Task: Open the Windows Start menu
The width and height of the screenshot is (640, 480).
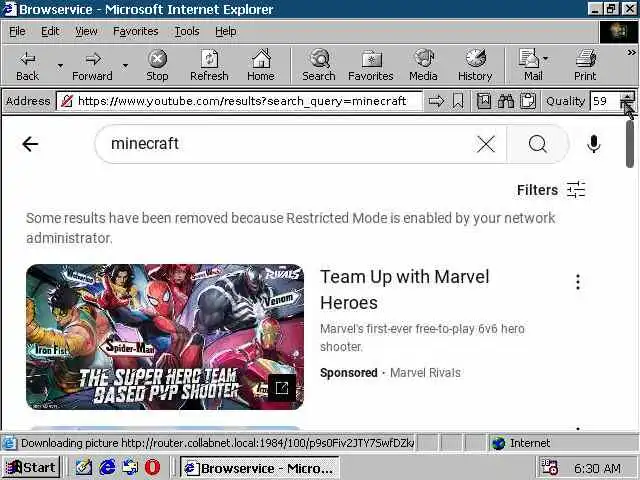Action: click(31, 467)
